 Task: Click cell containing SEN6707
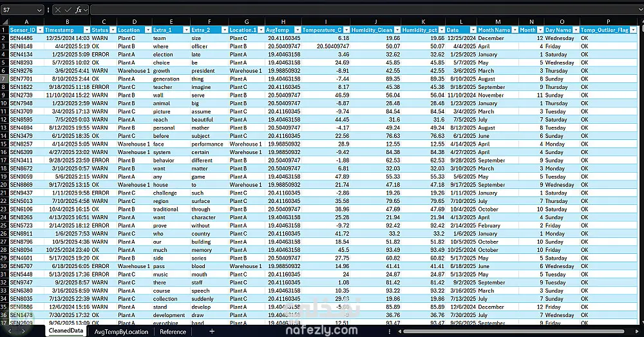pyautogui.click(x=26, y=266)
